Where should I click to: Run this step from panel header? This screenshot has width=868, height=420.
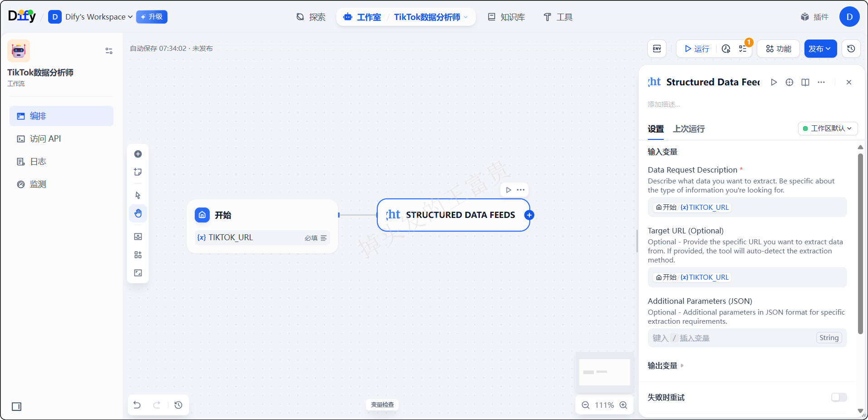pyautogui.click(x=774, y=82)
